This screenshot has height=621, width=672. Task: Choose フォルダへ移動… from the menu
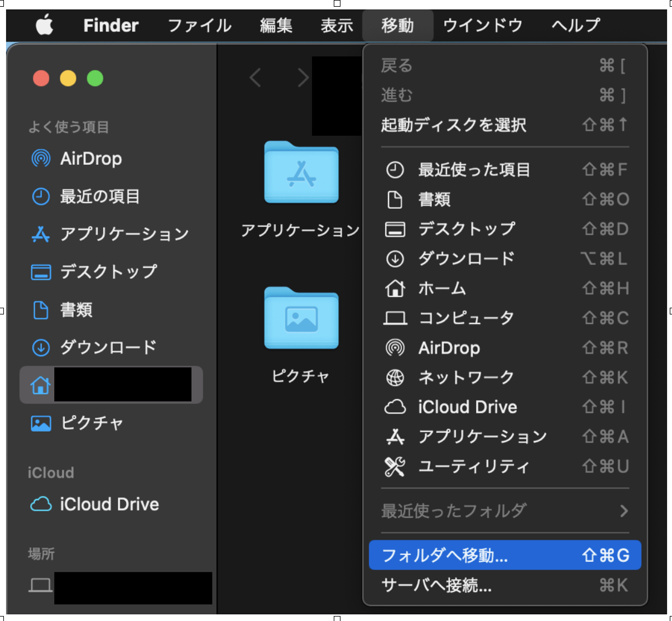point(505,555)
